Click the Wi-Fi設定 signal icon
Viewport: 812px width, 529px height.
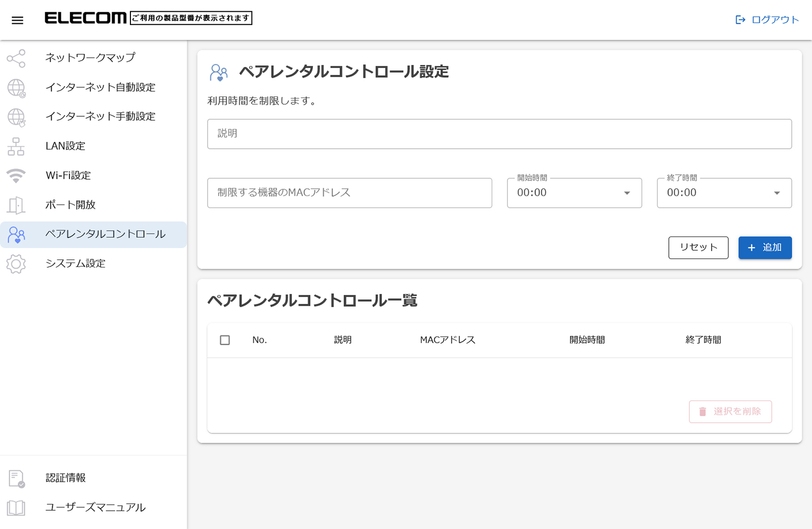(x=16, y=176)
